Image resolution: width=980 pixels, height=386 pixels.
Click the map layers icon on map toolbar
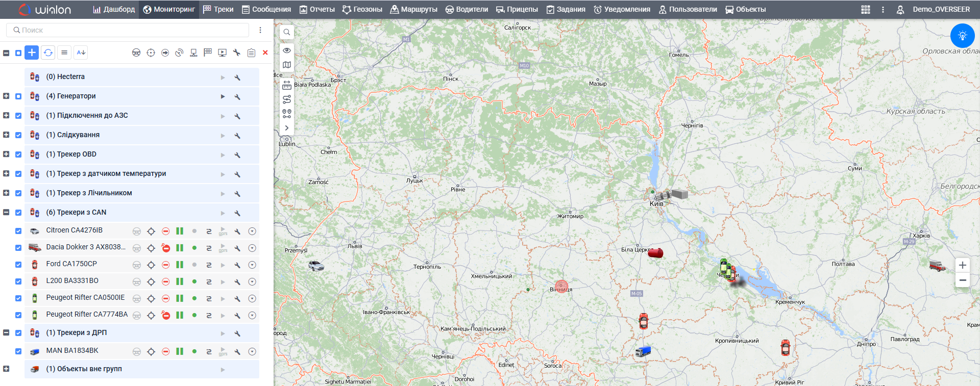(x=287, y=65)
